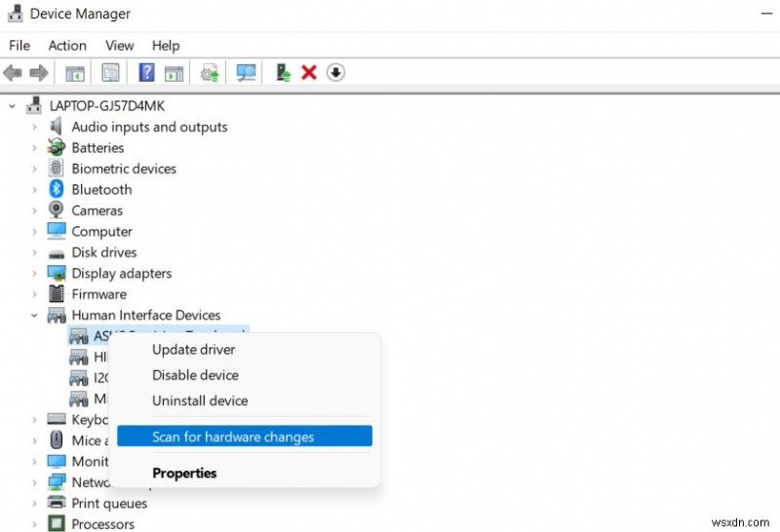
Task: Select the Computer tree label
Action: [x=102, y=232]
